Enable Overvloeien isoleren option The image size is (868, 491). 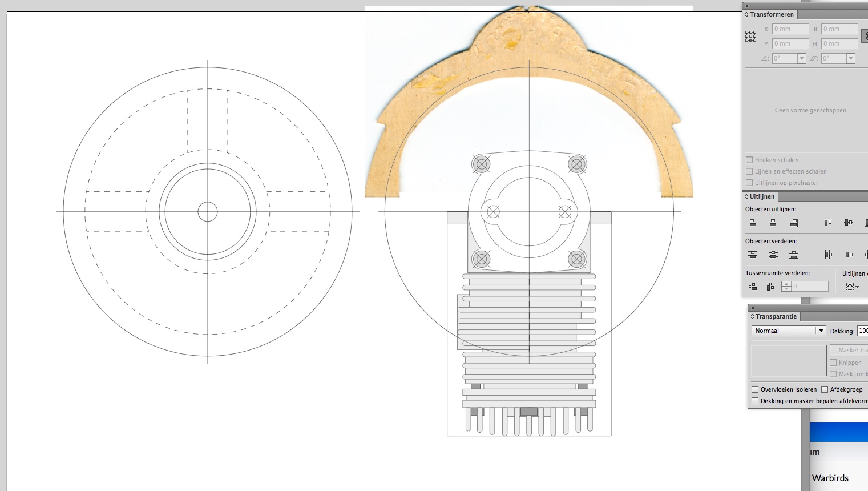pos(755,389)
